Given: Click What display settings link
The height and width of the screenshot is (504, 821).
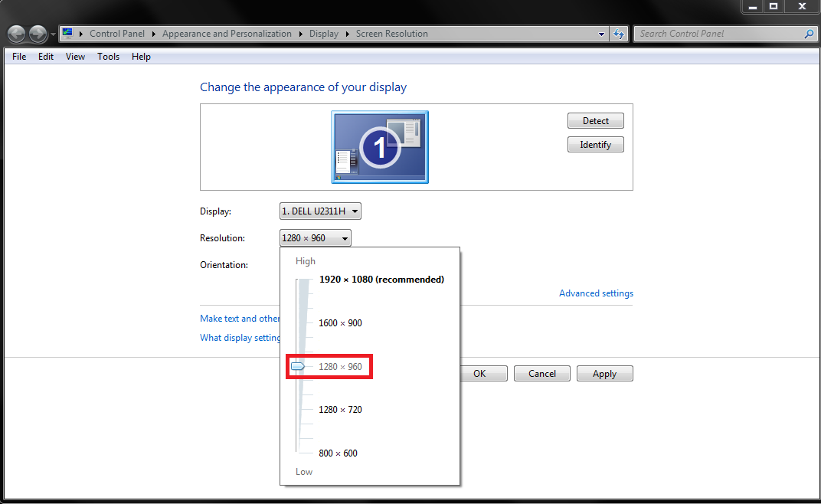Looking at the screenshot, I should tap(240, 338).
